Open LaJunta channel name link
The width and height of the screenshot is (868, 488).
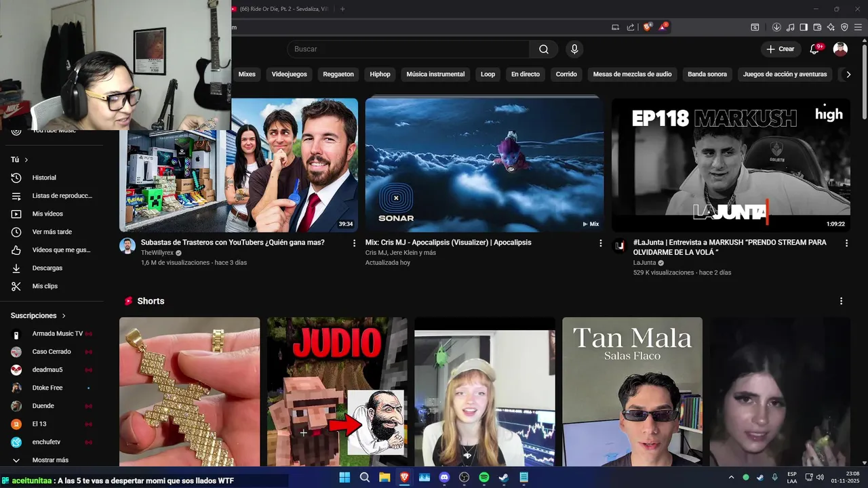pos(644,263)
